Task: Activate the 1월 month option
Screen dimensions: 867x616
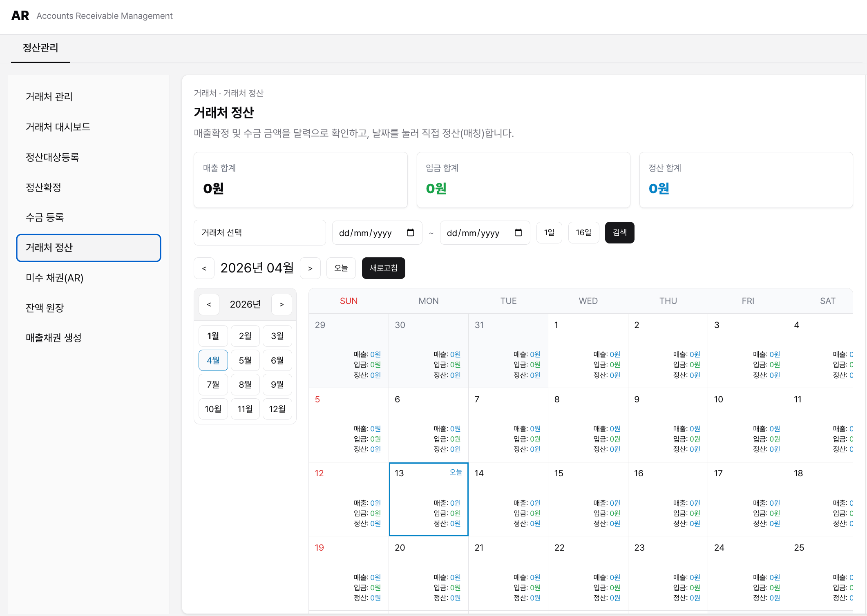Action: 213,336
